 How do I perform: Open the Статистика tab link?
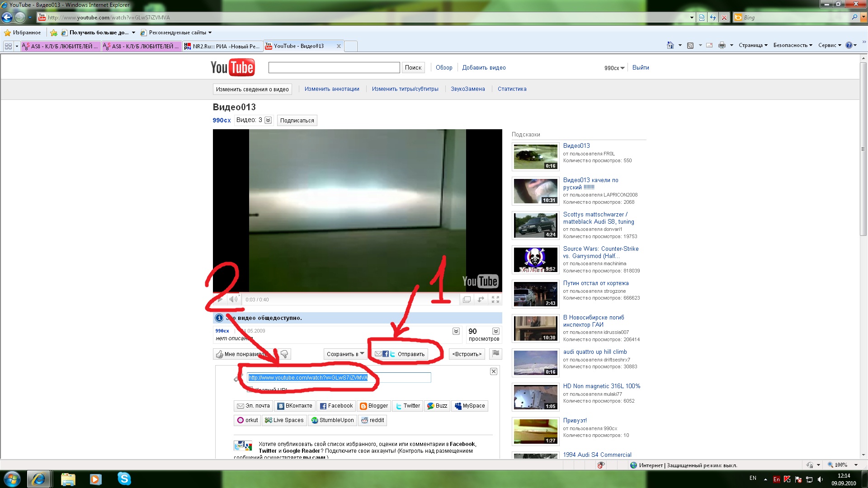(512, 89)
